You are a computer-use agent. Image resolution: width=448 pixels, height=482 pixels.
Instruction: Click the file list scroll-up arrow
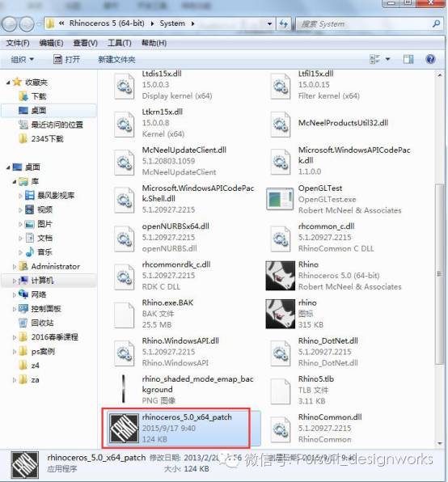440,75
